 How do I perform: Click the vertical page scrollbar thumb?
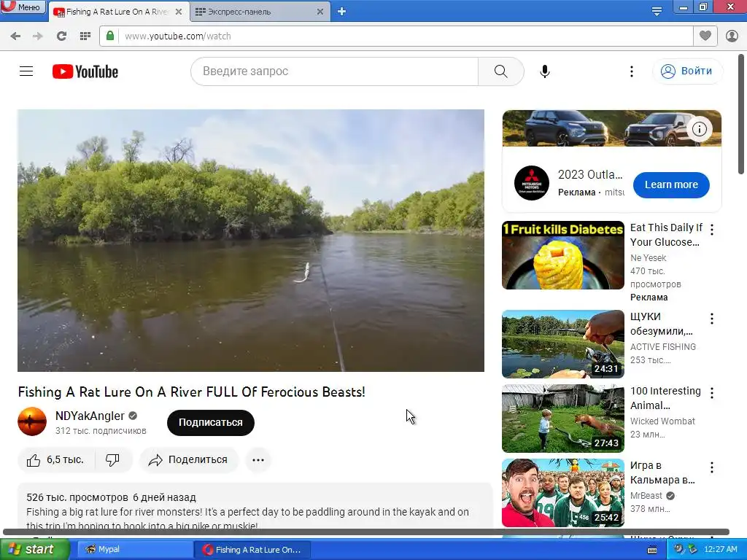tap(741, 114)
